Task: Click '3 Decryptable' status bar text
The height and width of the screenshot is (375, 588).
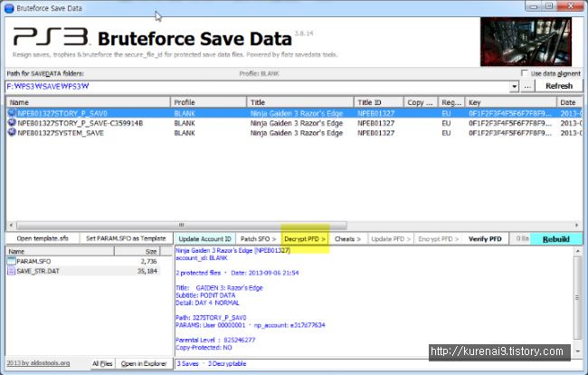Action: [227, 363]
